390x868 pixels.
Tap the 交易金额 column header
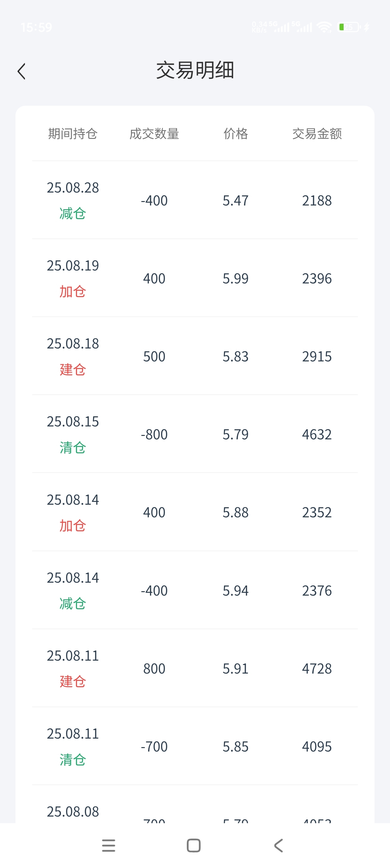[x=317, y=134]
